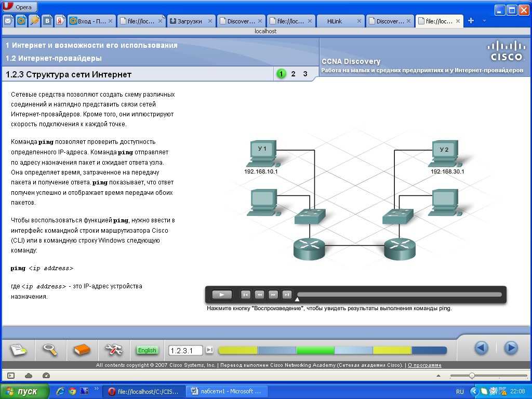The image size is (532, 399).
Task: Go to the next course page
Action: pyautogui.click(x=511, y=348)
